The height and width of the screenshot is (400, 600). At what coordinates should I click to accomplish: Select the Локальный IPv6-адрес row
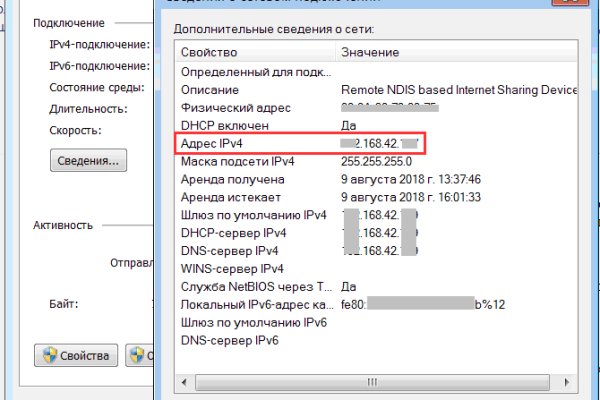251,305
